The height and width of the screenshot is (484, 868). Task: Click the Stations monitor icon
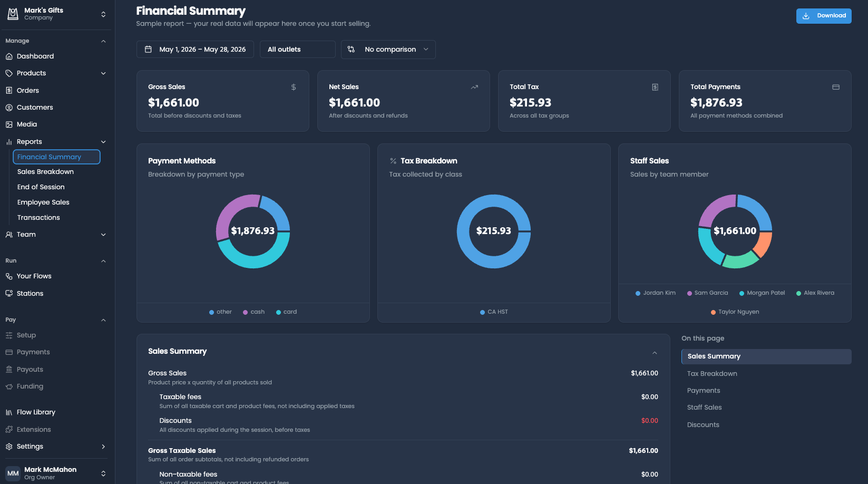pyautogui.click(x=9, y=294)
